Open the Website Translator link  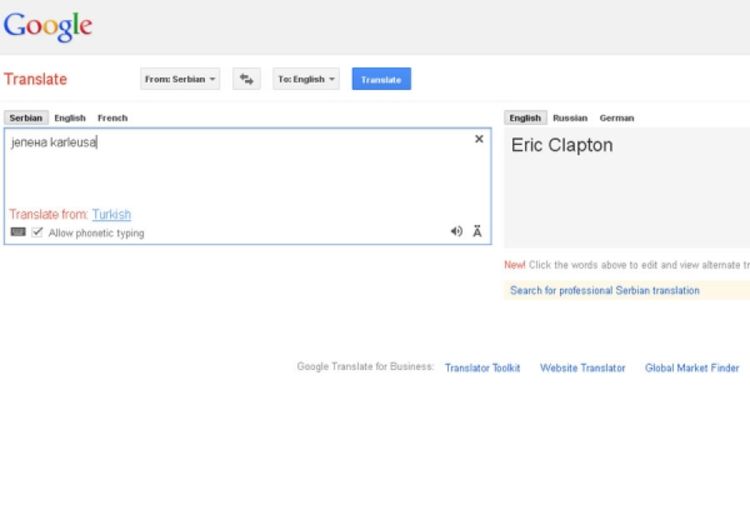click(x=583, y=368)
